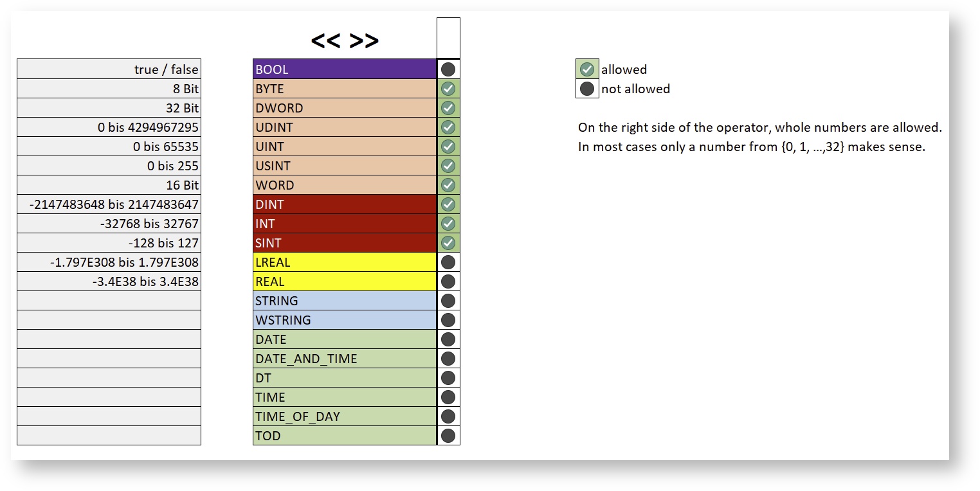Image resolution: width=980 pixels, height=491 pixels.
Task: Click the DINT data type cell
Action: point(344,204)
